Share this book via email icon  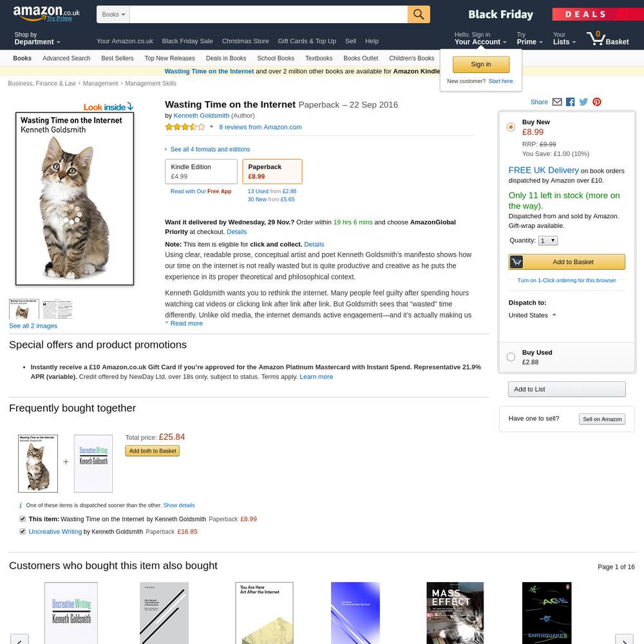coord(557,102)
